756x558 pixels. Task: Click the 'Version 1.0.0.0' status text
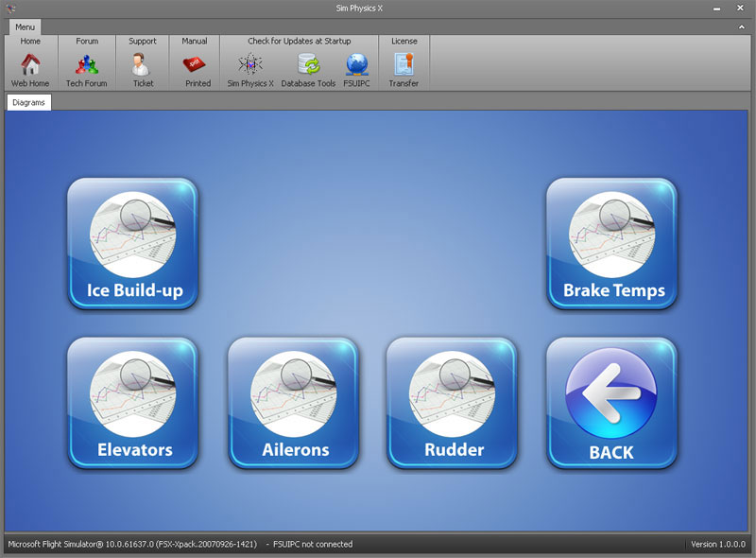(x=718, y=544)
